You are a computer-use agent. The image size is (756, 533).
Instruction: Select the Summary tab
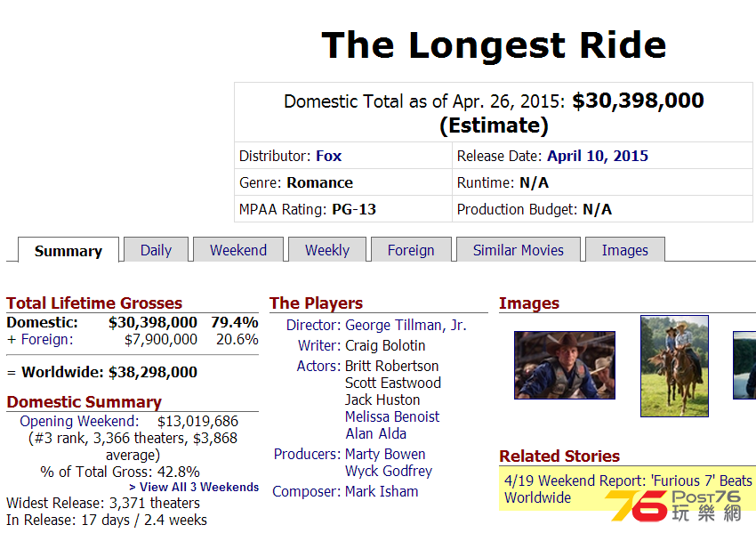68,250
